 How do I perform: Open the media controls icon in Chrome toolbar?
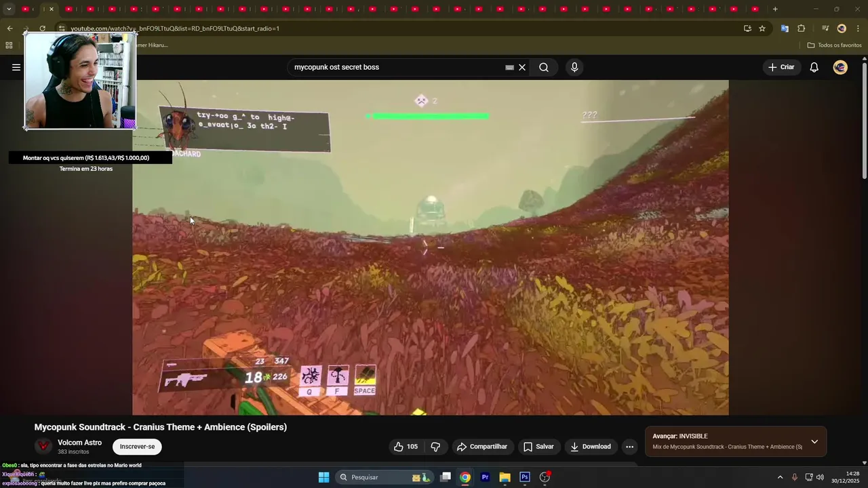825,28
